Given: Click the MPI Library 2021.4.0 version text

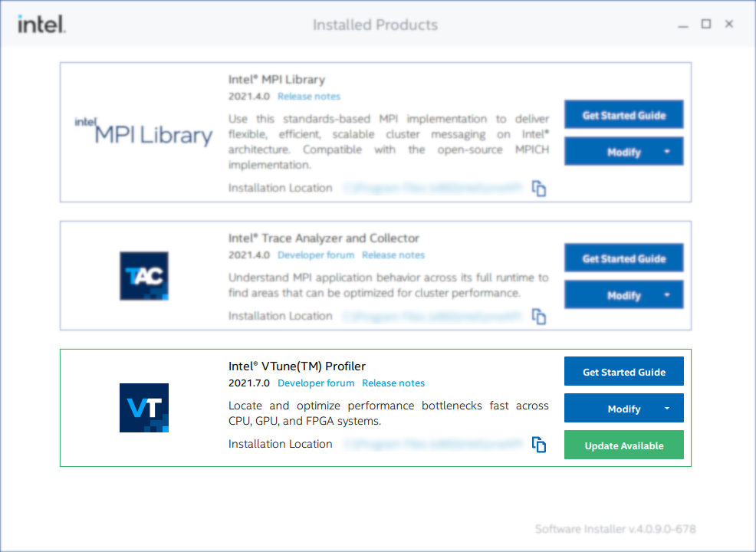Looking at the screenshot, I should [x=248, y=97].
